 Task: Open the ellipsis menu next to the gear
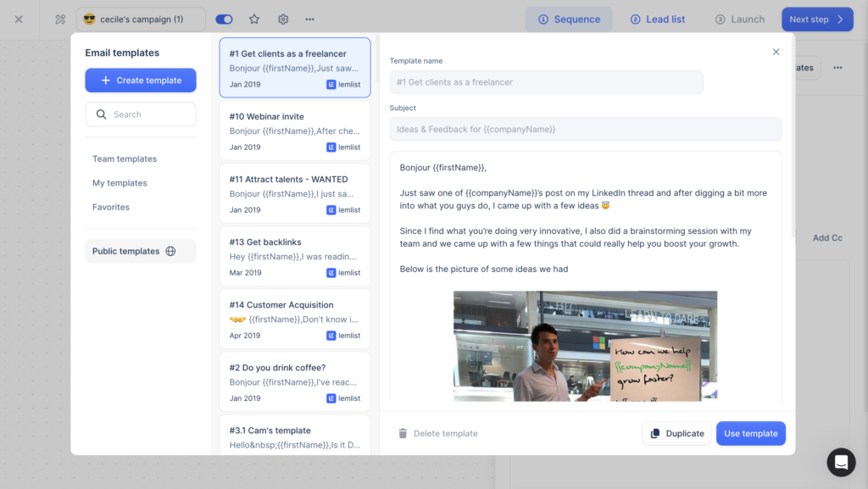coord(309,19)
